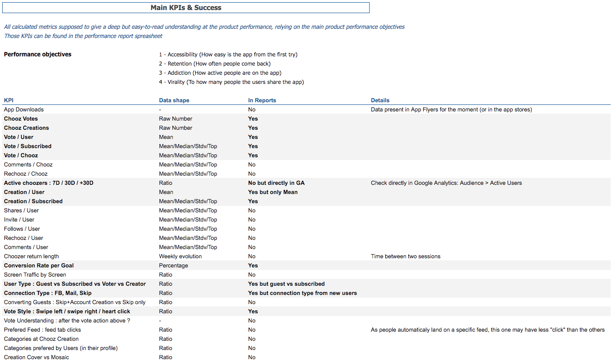Select the "Comments / User" cell
616x364 pixels.
click(26, 247)
